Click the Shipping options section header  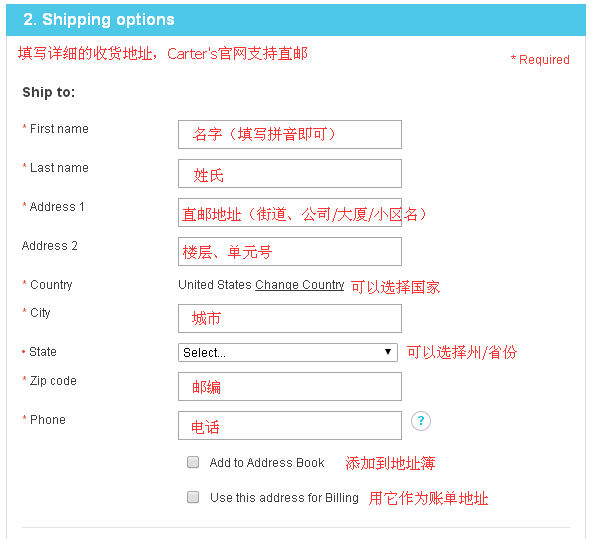pyautogui.click(x=296, y=20)
